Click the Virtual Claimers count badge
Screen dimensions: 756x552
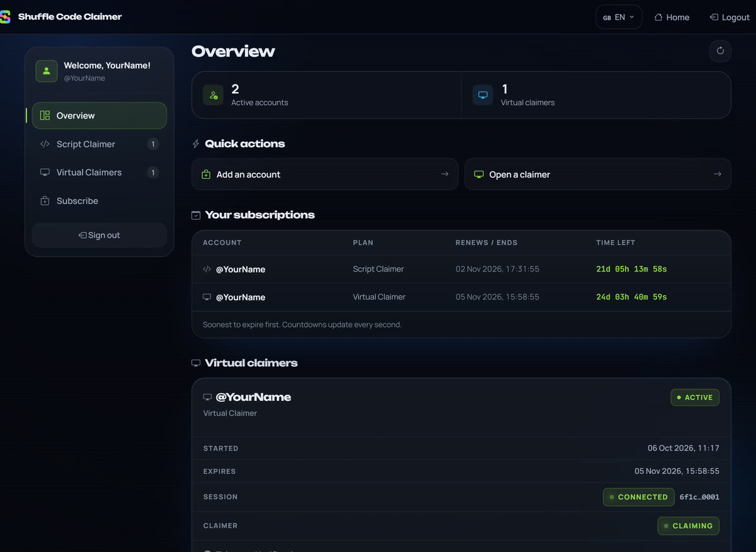click(x=152, y=172)
